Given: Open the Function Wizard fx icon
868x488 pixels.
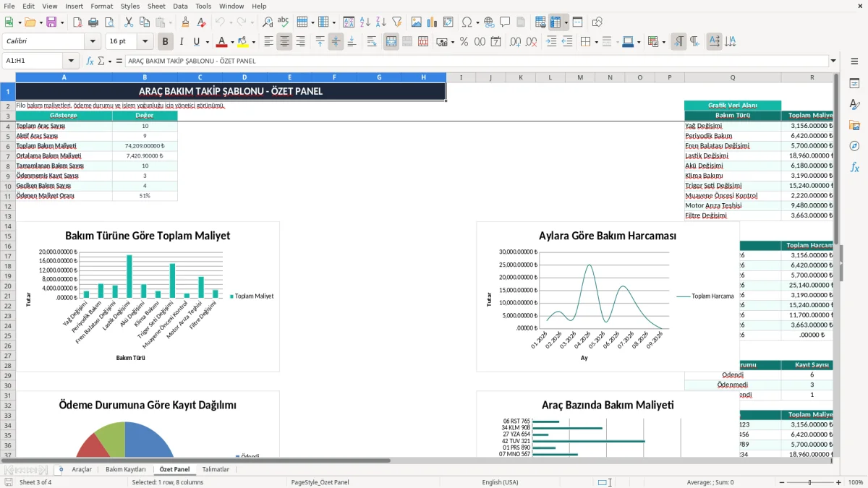Looking at the screenshot, I should tap(90, 61).
